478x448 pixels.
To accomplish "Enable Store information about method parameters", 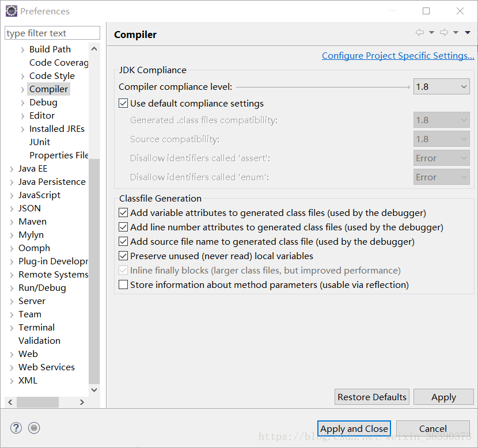I will click(x=123, y=284).
